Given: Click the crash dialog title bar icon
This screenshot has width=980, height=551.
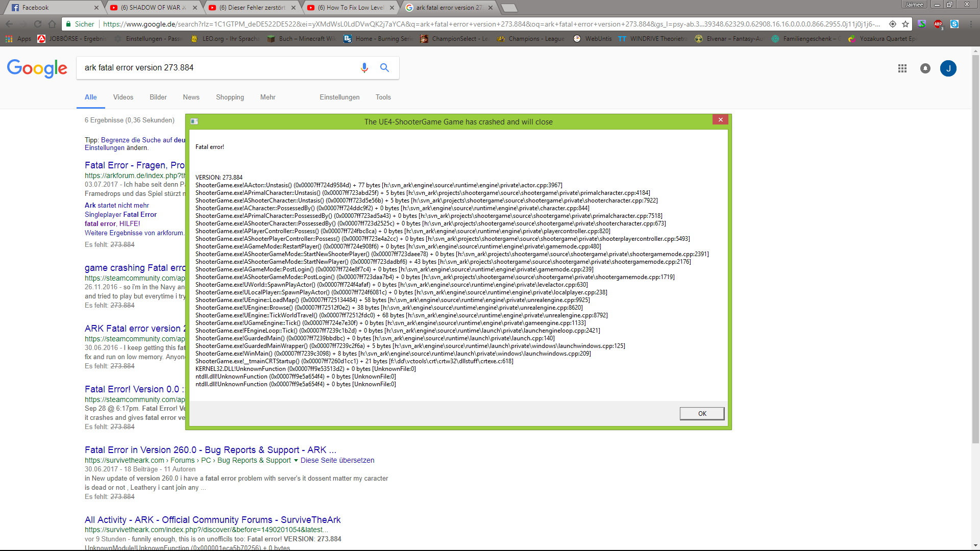Looking at the screenshot, I should [194, 121].
